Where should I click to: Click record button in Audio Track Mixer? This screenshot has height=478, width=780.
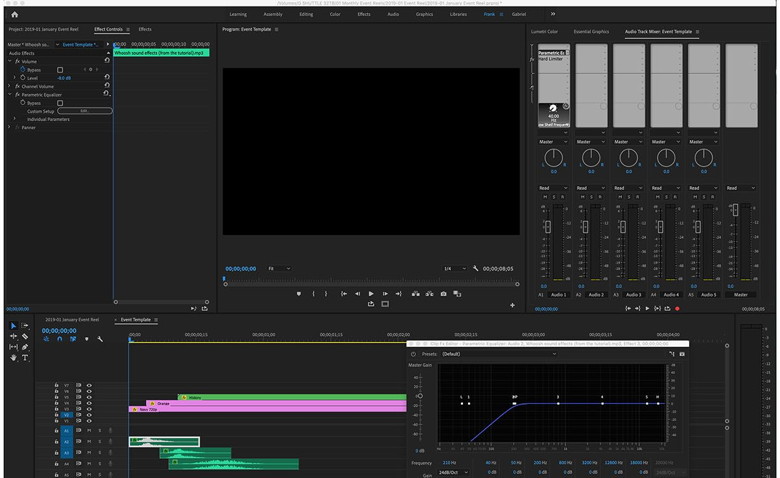pos(677,309)
